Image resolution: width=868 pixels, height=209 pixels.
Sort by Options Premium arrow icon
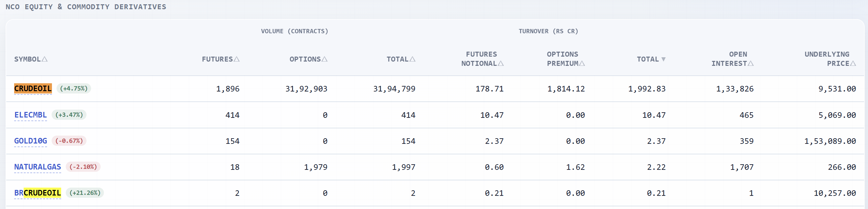click(582, 64)
